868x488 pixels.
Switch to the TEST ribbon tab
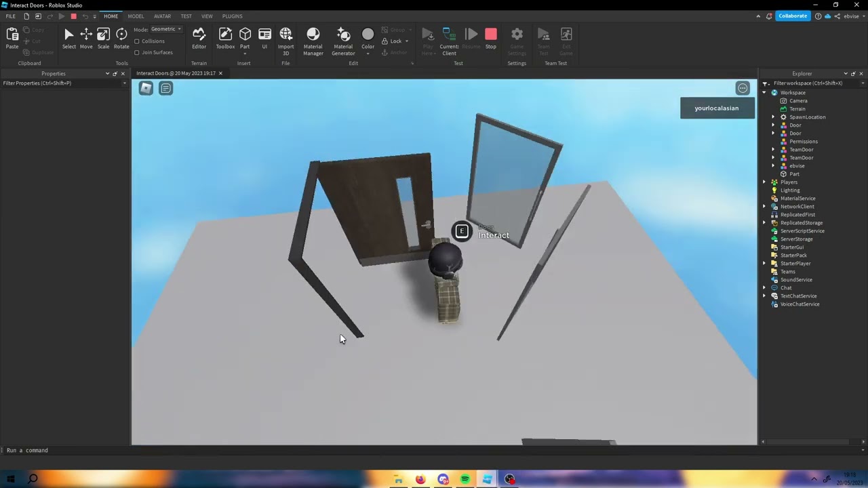click(186, 16)
